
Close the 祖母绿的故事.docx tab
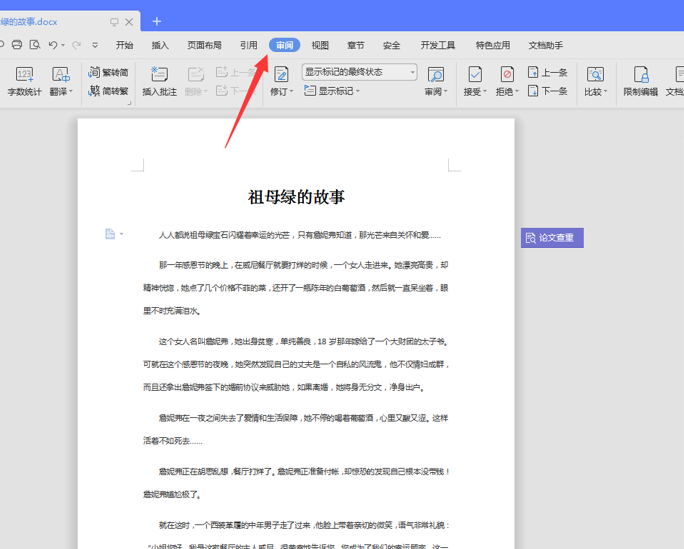tap(129, 22)
